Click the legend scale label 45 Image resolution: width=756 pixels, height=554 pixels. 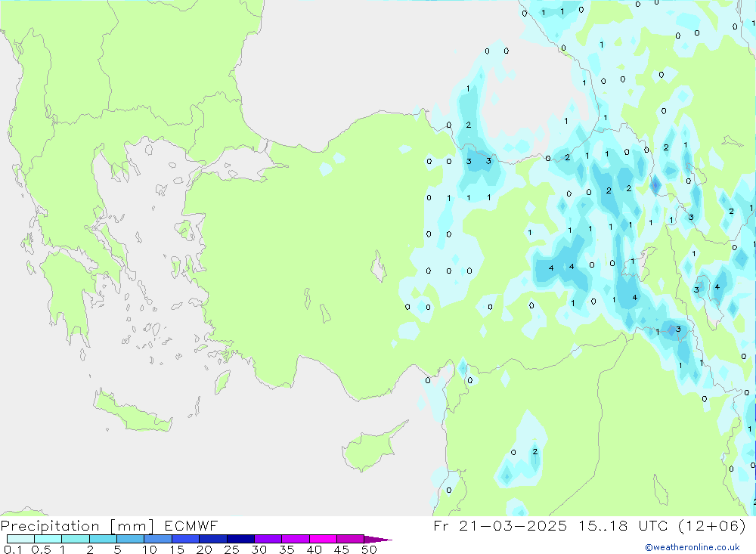(342, 549)
